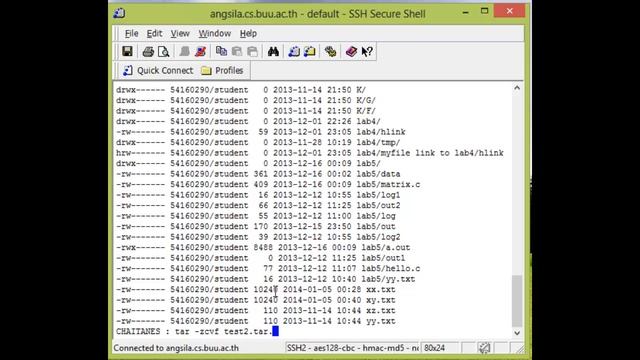Image resolution: width=640 pixels, height=360 pixels.
Task: Click the 'lab5/hello.c' entry
Action: click(x=391, y=269)
